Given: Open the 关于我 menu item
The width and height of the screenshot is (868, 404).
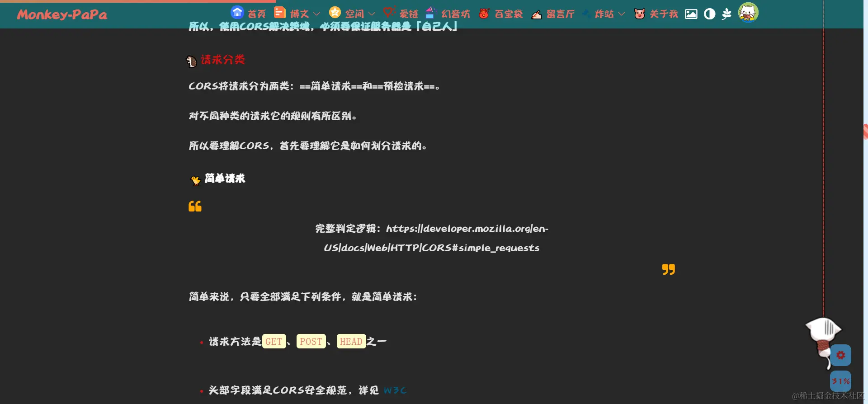Looking at the screenshot, I should (664, 14).
